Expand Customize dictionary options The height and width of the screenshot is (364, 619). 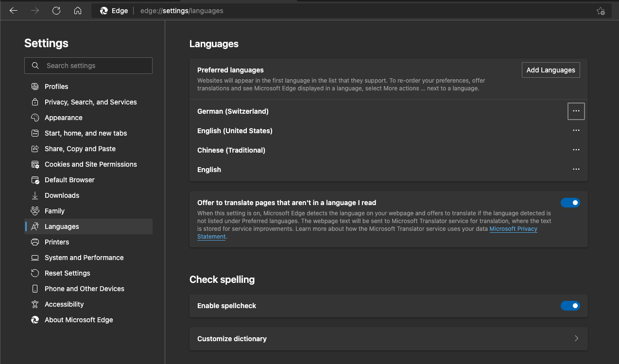[576, 338]
